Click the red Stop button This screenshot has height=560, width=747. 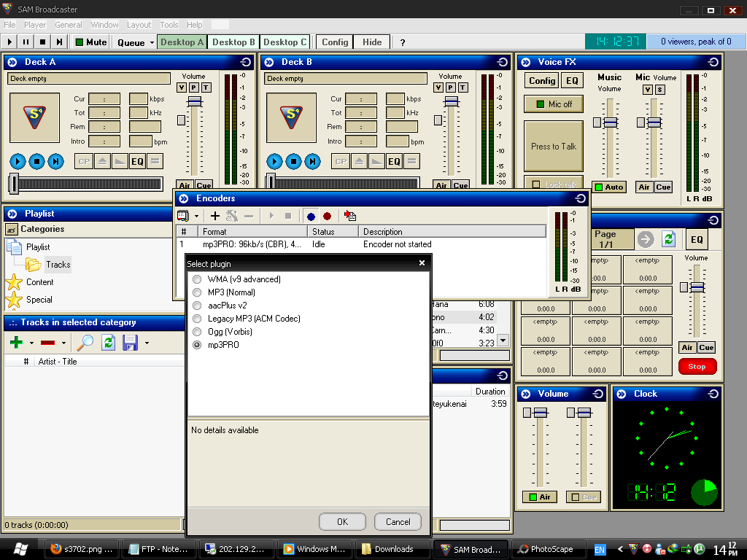pyautogui.click(x=697, y=366)
